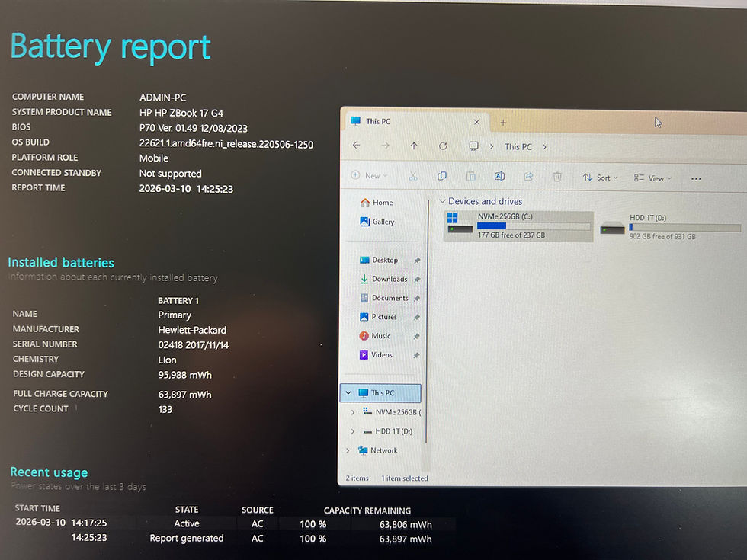Viewport: 747px width, 560px height.
Task: Expand the NVMe 256GB tree node
Action: pos(352,412)
